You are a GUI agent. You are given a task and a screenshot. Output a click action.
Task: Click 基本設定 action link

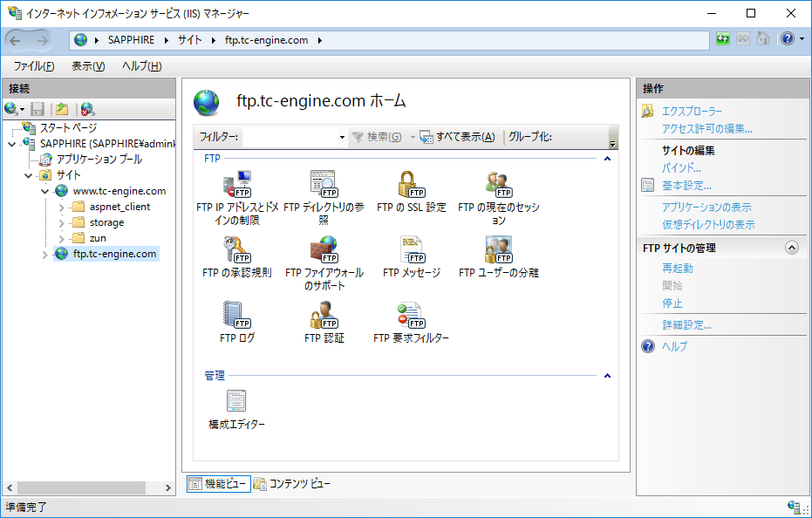tap(686, 186)
